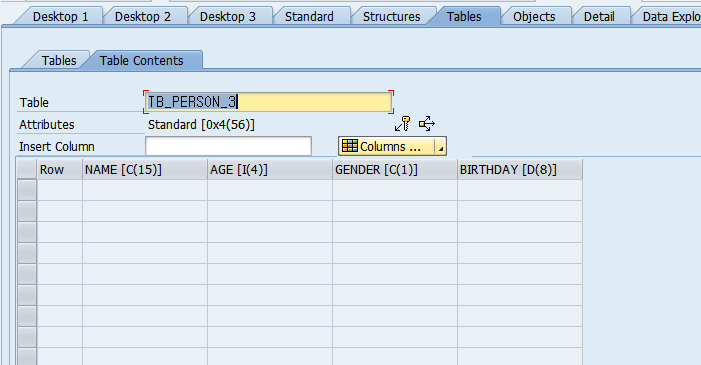Switch to the Desktop 1 tab
This screenshot has height=365, width=701.
(x=60, y=17)
